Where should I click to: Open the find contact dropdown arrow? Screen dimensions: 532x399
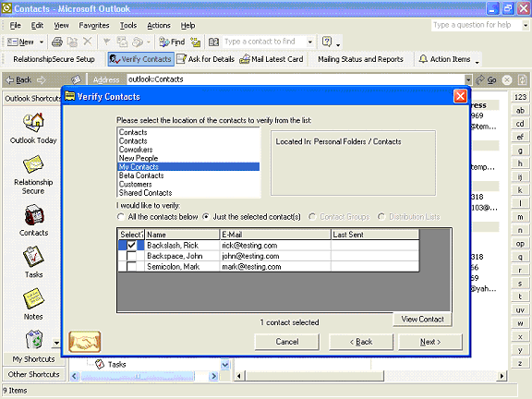pos(309,42)
